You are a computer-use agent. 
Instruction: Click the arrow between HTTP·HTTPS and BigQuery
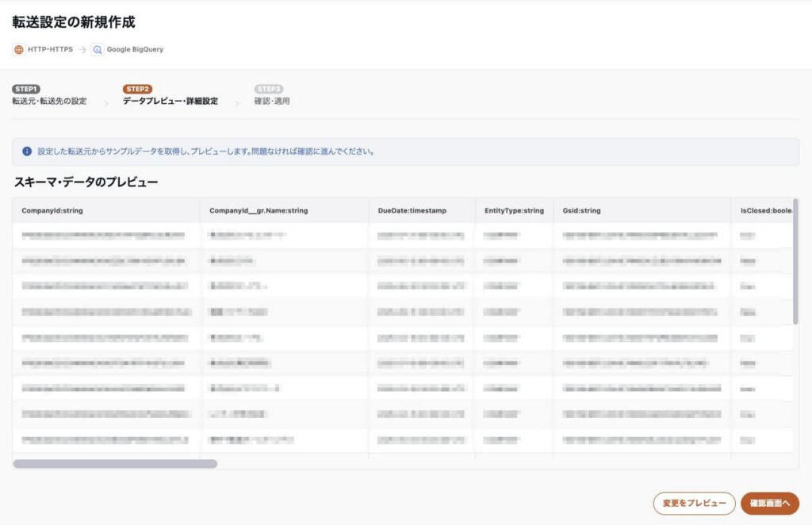(x=82, y=49)
